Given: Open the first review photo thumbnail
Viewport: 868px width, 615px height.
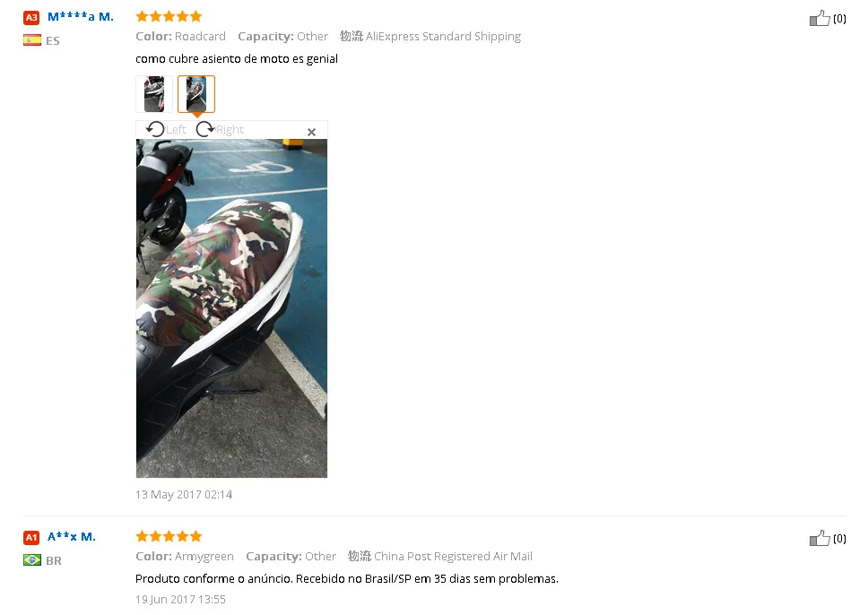Looking at the screenshot, I should coord(154,94).
